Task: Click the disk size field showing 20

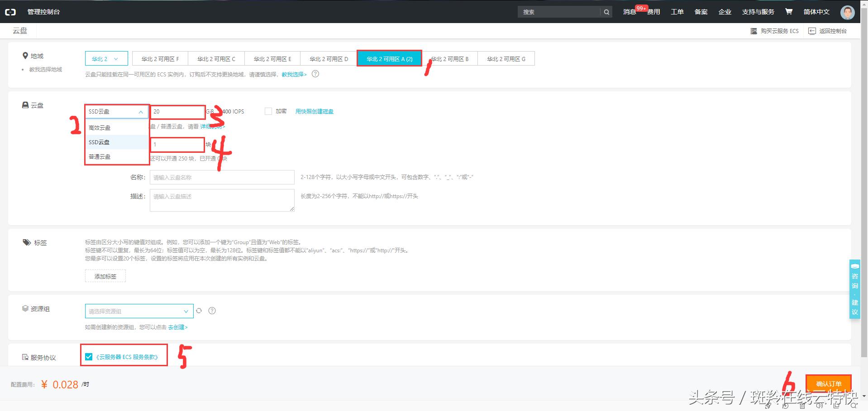Action: [x=177, y=112]
